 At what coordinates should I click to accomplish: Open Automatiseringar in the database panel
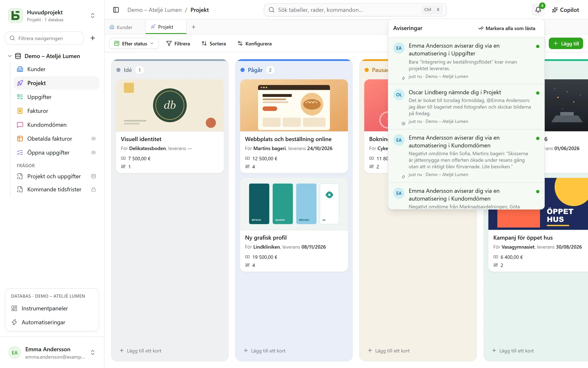coord(52,322)
